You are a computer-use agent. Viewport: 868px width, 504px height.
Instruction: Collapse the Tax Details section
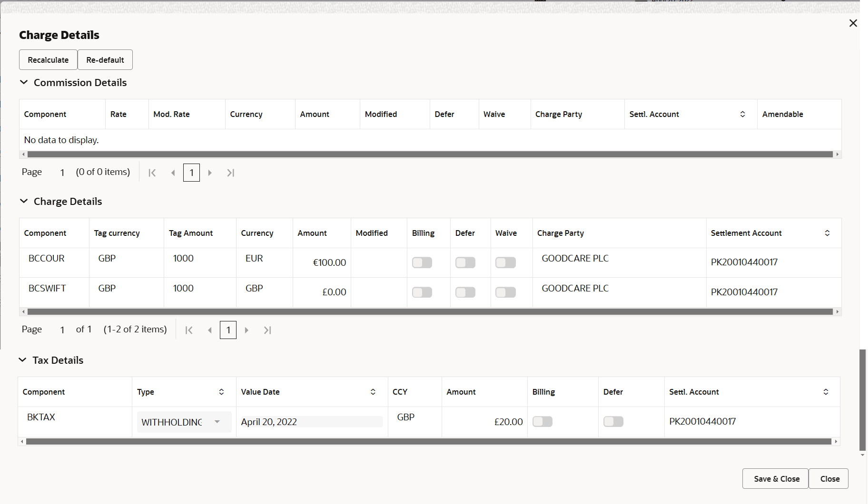[22, 359]
